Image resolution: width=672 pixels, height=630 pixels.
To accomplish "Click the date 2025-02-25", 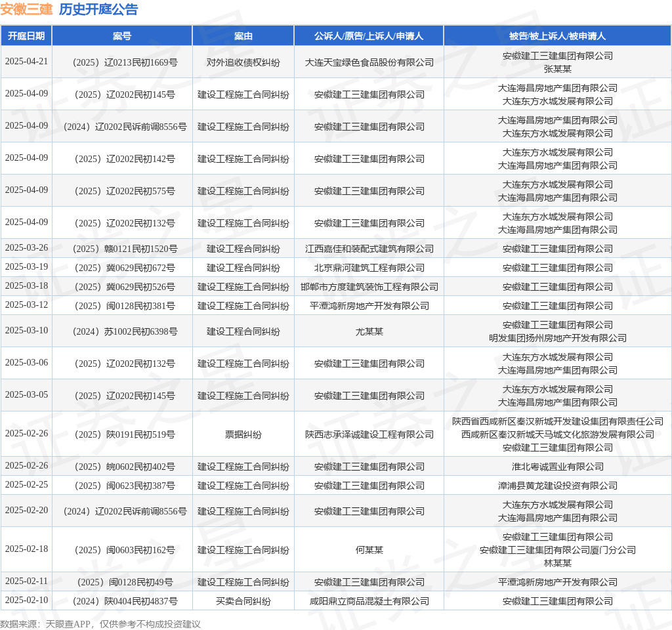I will (x=26, y=484).
